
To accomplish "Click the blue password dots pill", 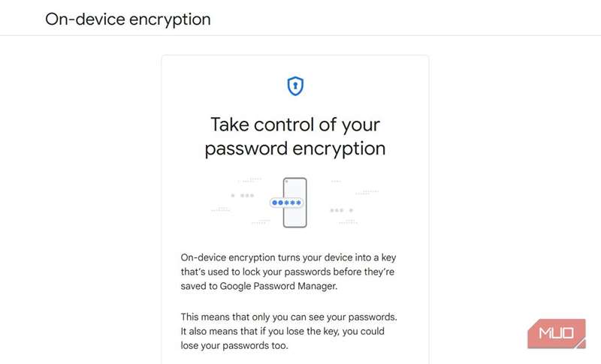I will click(287, 203).
